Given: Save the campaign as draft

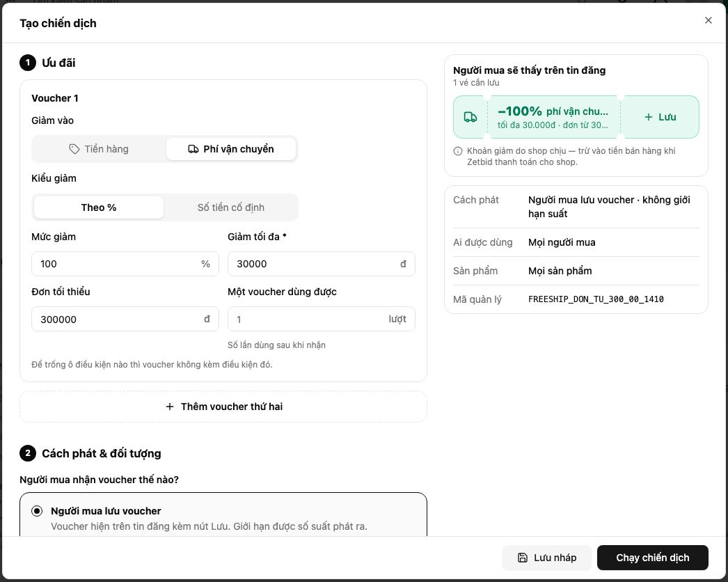Looking at the screenshot, I should point(546,558).
